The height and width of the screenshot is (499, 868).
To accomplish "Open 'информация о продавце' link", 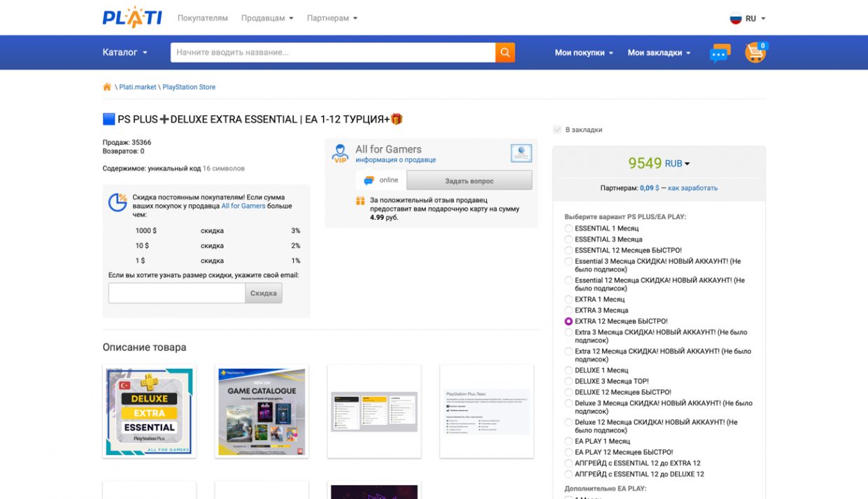I will (395, 160).
